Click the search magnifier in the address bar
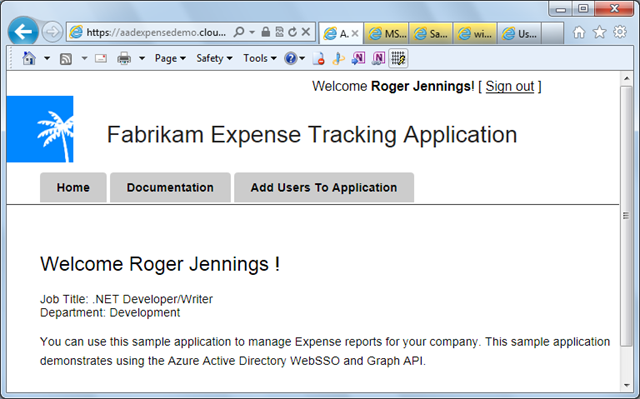Image resolution: width=640 pixels, height=399 pixels. pos(239,32)
